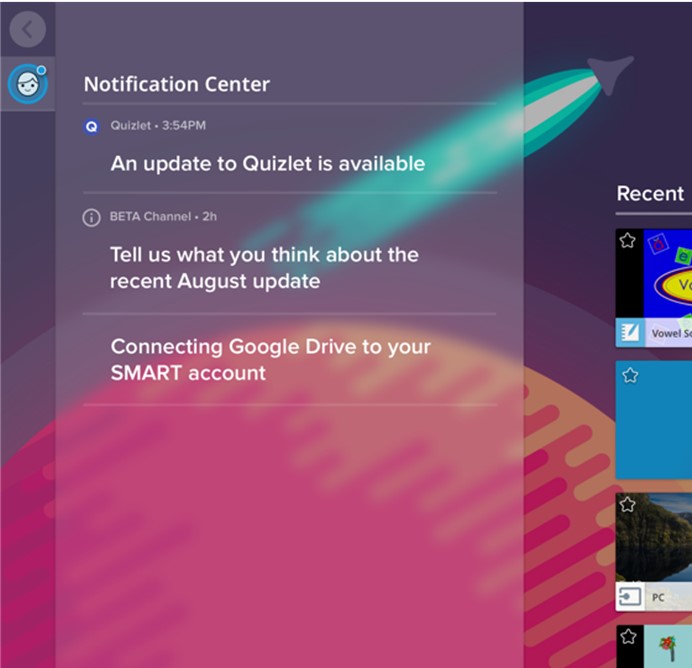Viewport: 692px width, 668px height.
Task: Toggle star on the blue recent tile
Action: [630, 375]
